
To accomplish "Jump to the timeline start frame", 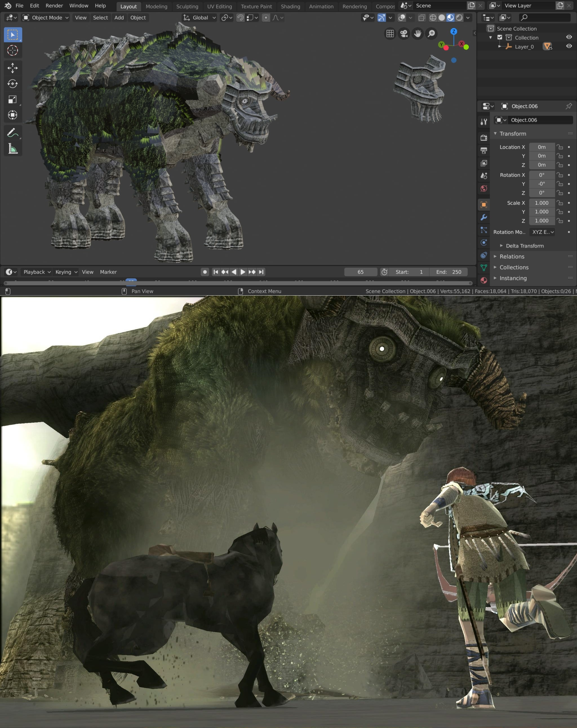I will pos(216,272).
